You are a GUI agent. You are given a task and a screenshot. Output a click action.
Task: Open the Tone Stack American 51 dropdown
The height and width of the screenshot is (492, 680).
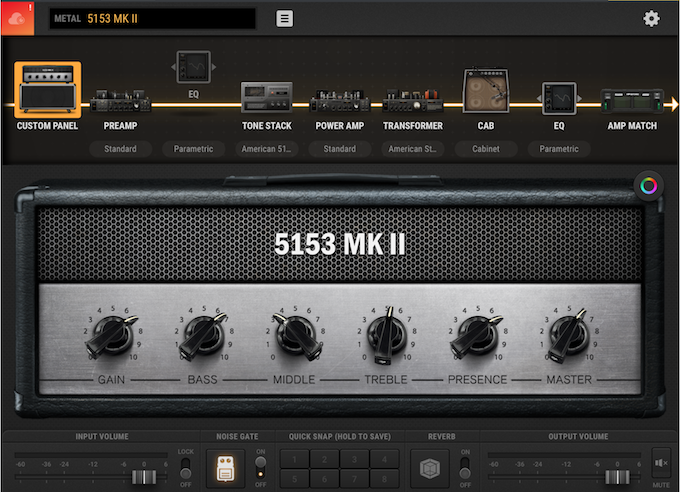pyautogui.click(x=267, y=149)
